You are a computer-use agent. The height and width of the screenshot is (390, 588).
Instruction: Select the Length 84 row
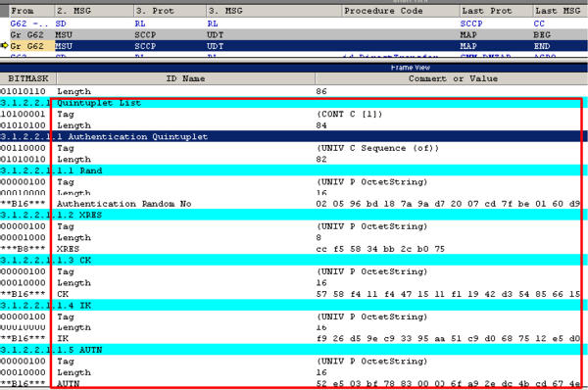(294, 125)
